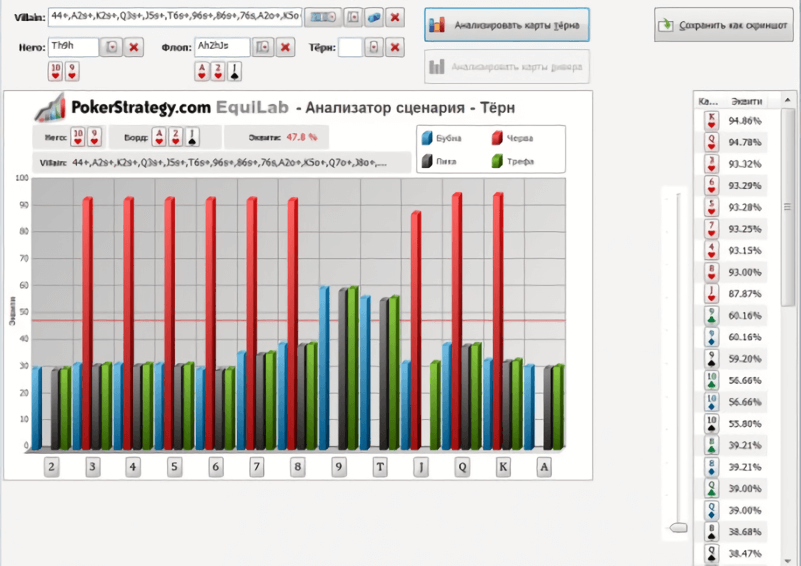
Task: Click the equity list vertical scrollbar thumb
Action: click(787, 207)
